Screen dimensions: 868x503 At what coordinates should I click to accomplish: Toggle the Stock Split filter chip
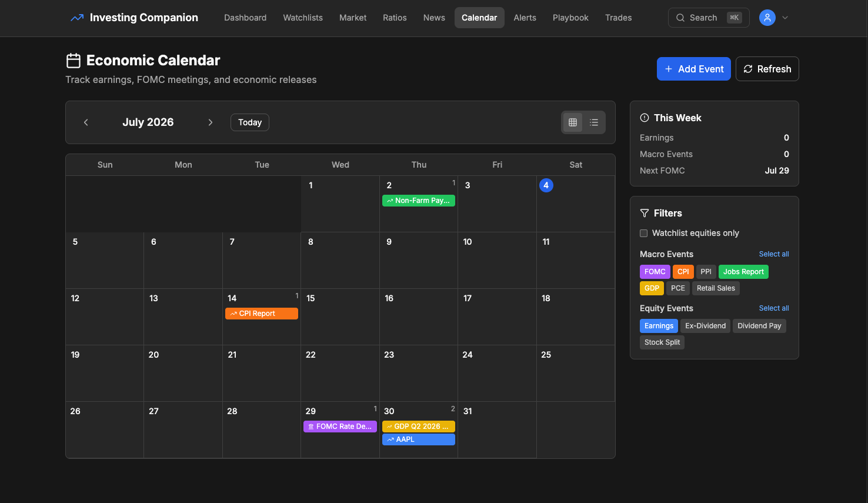point(662,342)
